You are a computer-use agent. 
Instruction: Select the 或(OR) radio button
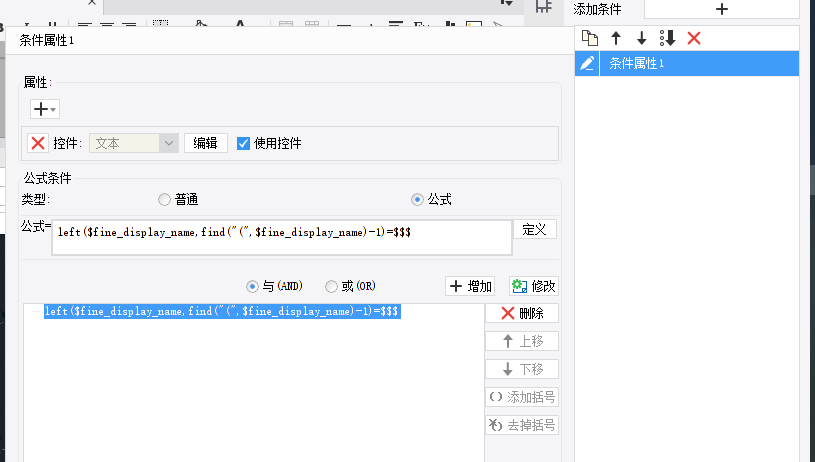click(331, 286)
